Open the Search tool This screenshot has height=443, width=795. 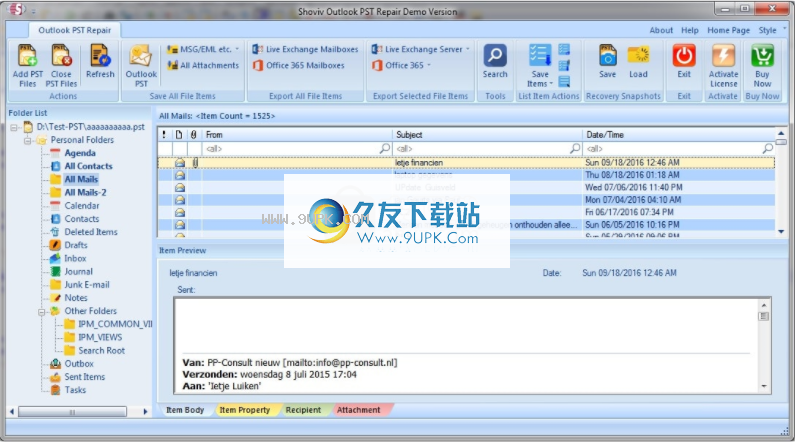(495, 61)
